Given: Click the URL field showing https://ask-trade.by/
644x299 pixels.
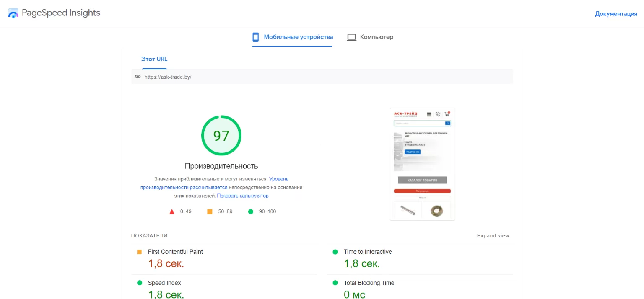Looking at the screenshot, I should point(168,77).
